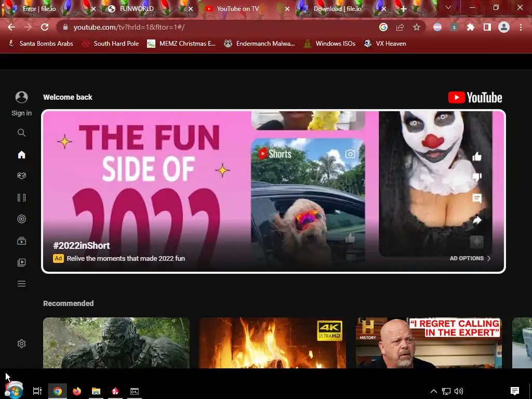Open the VX Heaven bookmark
The height and width of the screenshot is (399, 532).
(385, 44)
